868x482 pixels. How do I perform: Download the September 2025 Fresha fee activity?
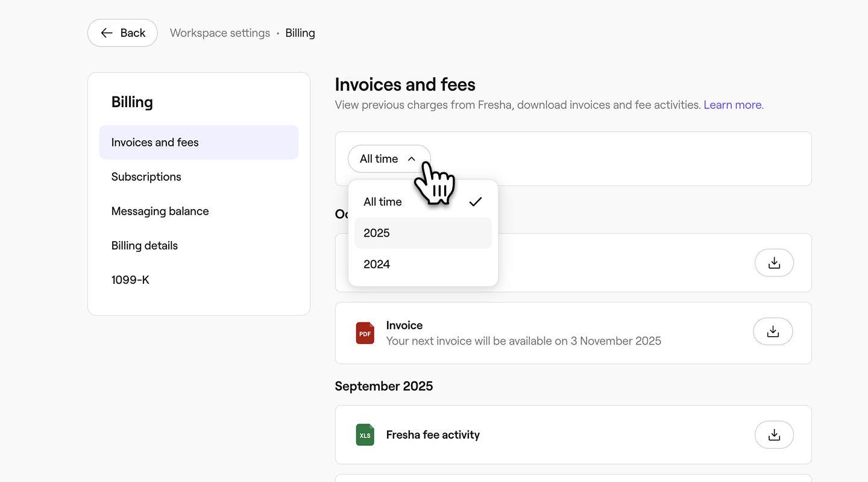point(774,434)
